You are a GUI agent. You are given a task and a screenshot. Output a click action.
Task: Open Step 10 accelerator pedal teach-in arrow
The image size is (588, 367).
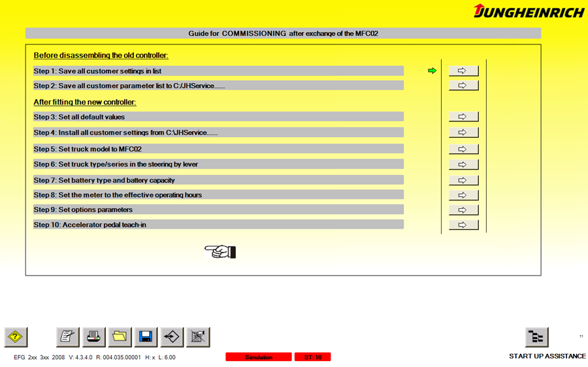click(463, 225)
